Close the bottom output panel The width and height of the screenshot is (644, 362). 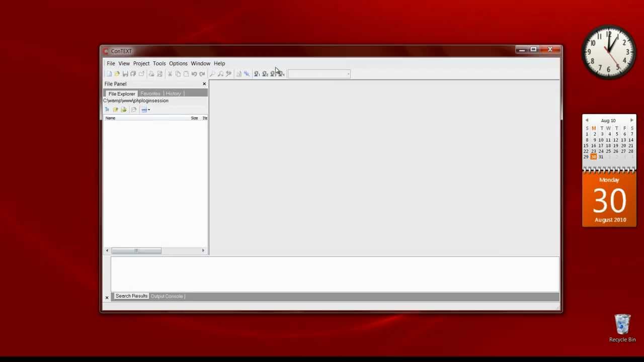point(107,298)
